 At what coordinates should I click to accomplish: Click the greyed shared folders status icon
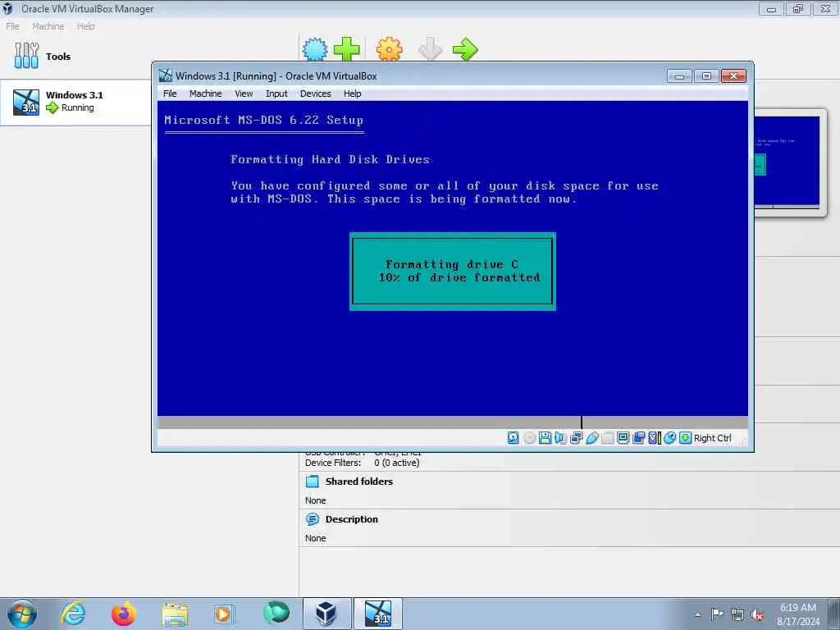[608, 438]
